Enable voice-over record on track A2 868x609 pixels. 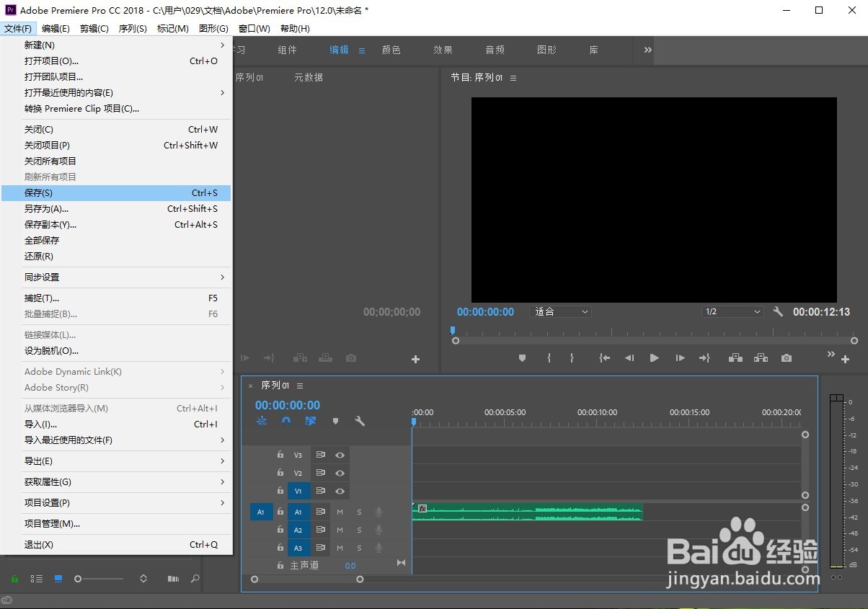[378, 530]
